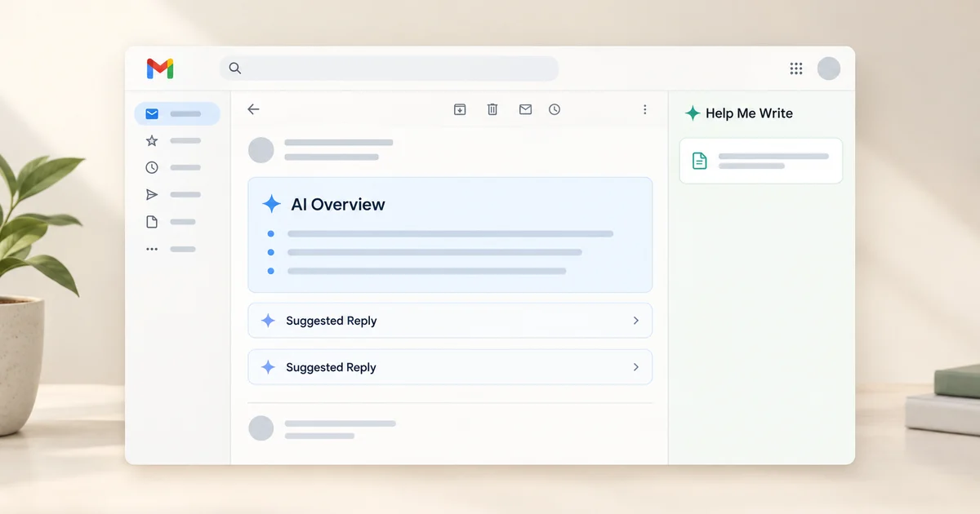The width and height of the screenshot is (980, 514).
Task: Go back using the arrow icon
Action: tap(253, 109)
